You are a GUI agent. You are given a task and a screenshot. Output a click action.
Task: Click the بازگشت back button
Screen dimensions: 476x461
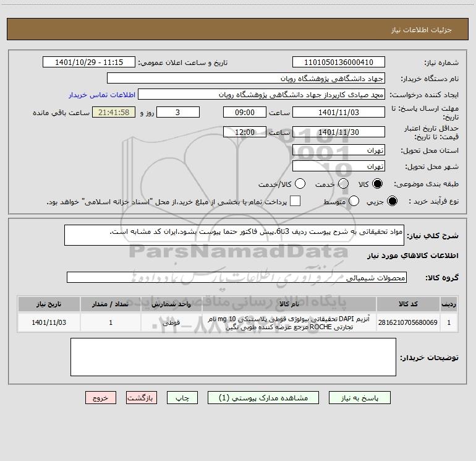tap(142, 398)
